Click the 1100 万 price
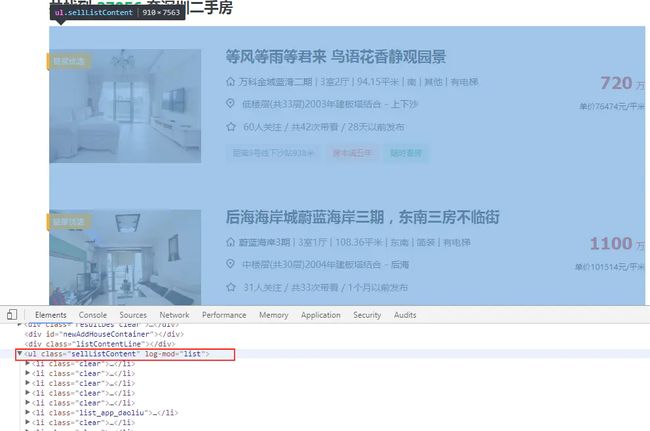 617,244
